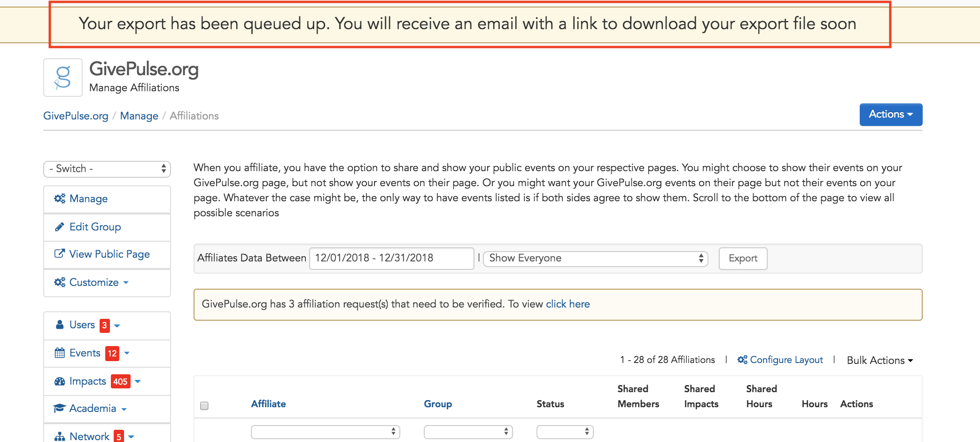980x442 pixels.
Task: Click the Shared Hours column header text
Action: coord(761,396)
